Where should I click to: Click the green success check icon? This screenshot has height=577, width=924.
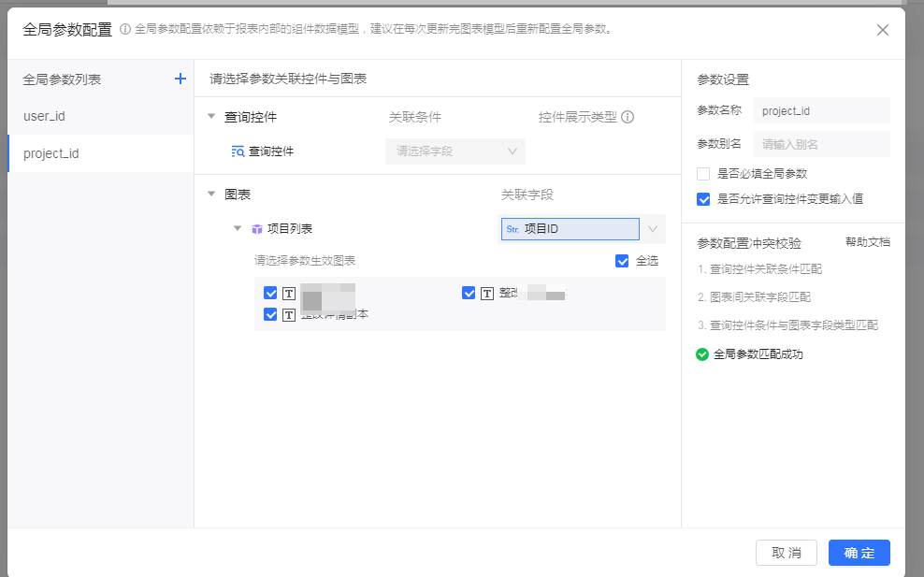click(x=702, y=354)
